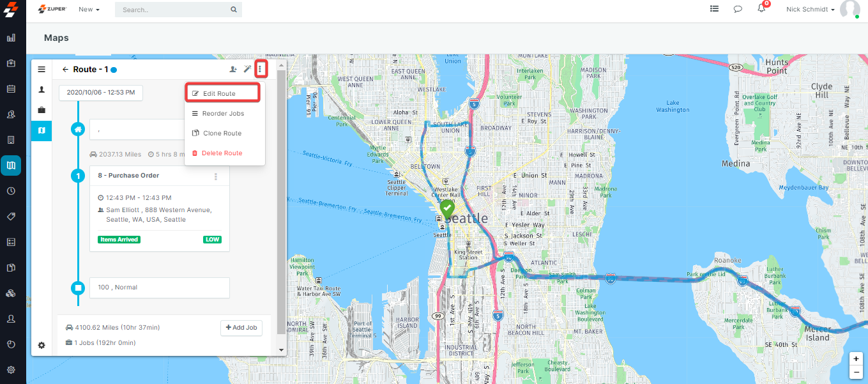Screen dimensions: 868x384
Task: Open the Nick Schmidt user dropdown
Action: click(811, 10)
